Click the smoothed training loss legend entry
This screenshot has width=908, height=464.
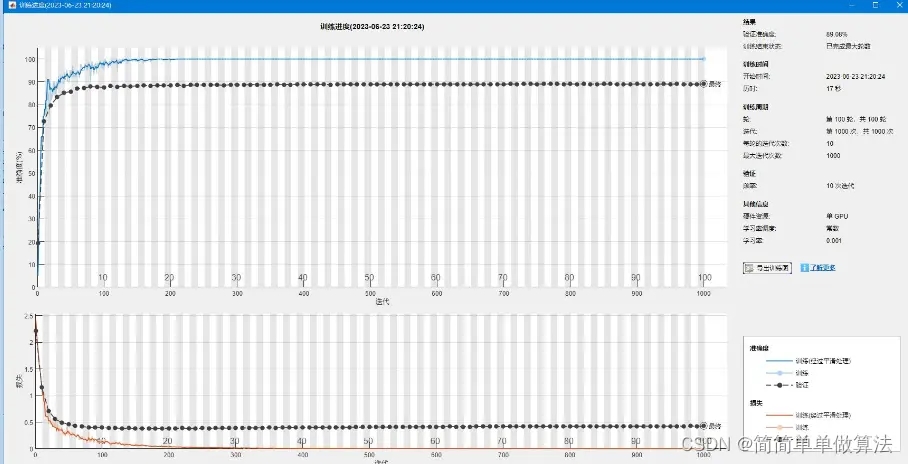pos(808,415)
